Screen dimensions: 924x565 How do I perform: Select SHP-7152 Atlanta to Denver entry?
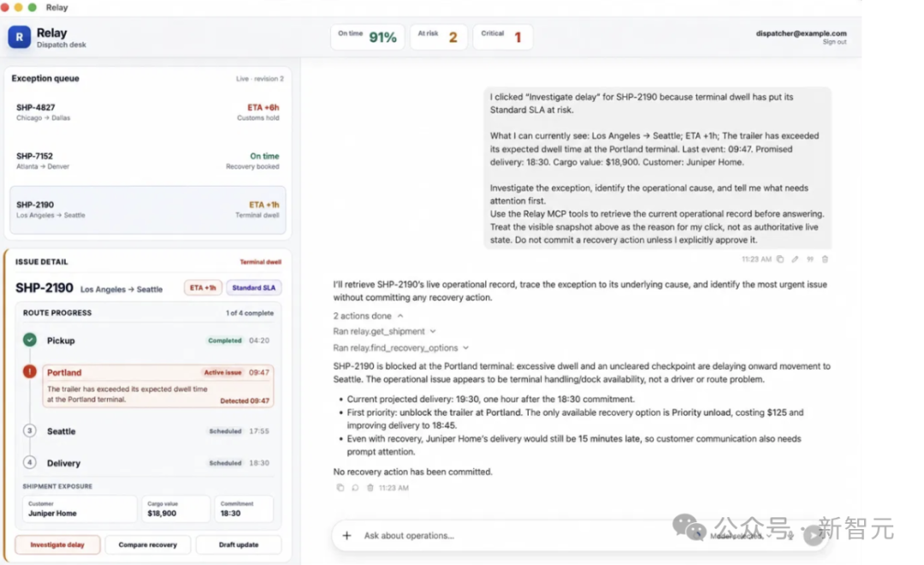tap(147, 161)
